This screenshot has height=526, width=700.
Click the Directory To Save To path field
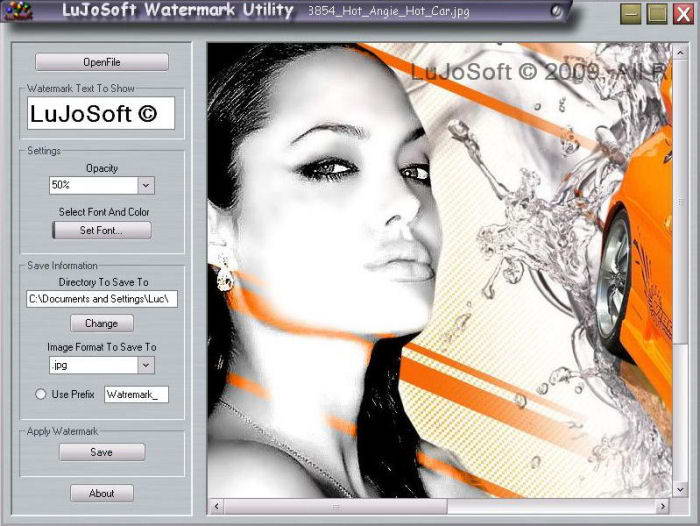102,299
